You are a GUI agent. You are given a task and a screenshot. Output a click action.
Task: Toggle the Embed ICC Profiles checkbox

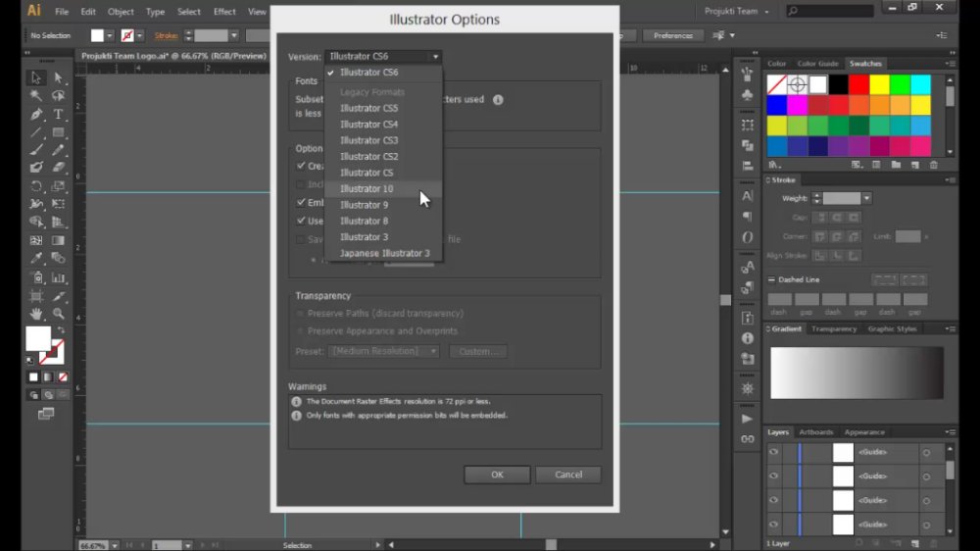301,202
